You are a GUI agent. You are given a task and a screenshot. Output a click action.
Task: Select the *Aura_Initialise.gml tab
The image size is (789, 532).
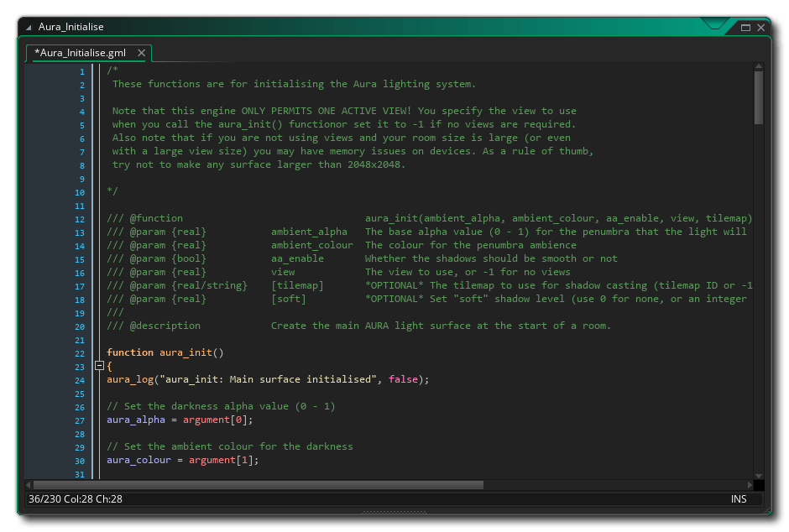pyautogui.click(x=80, y=53)
